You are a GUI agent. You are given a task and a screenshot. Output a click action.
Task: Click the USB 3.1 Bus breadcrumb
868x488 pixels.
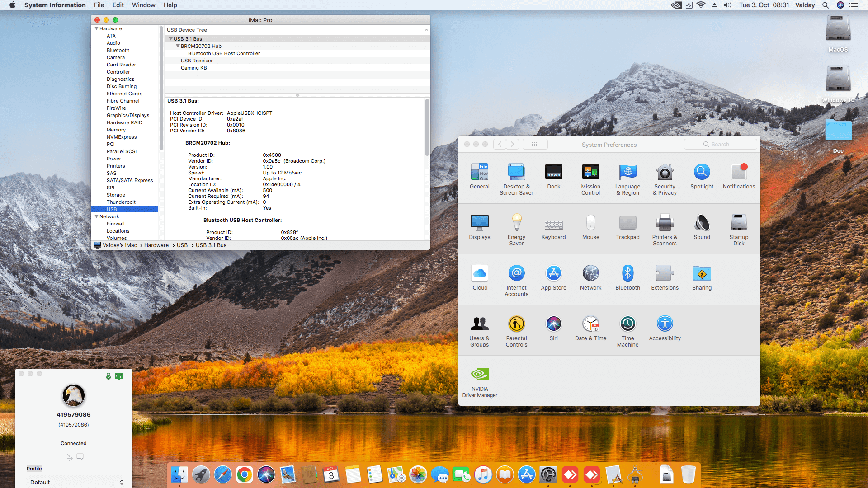tap(211, 245)
